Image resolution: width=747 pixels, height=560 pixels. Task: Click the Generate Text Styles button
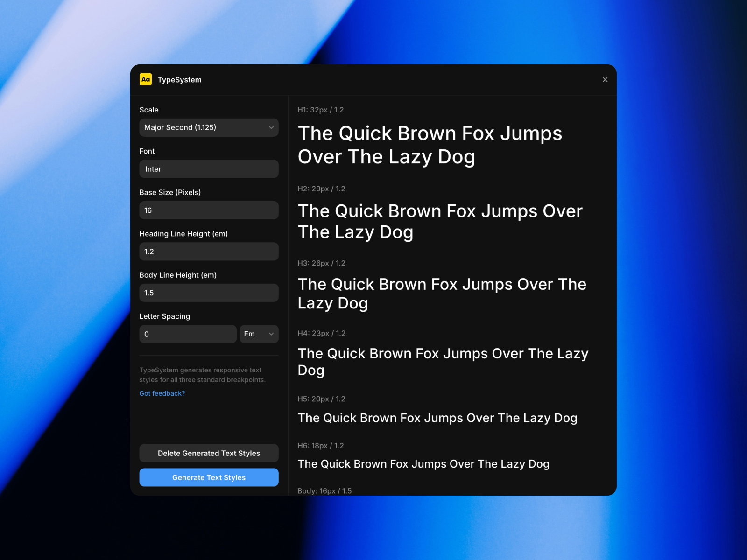tap(209, 477)
